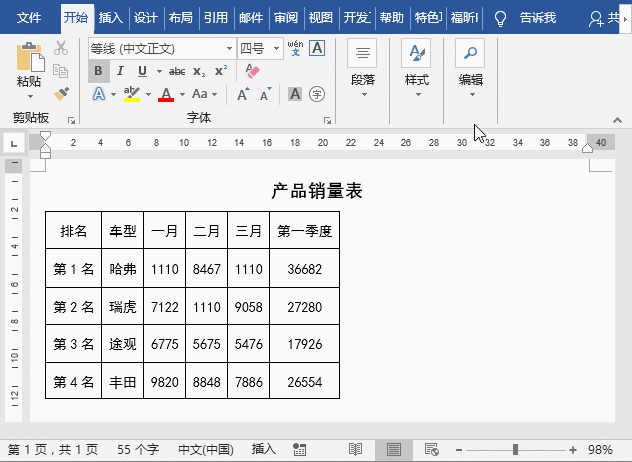
Task: Click the Subscript button
Action: point(199,71)
